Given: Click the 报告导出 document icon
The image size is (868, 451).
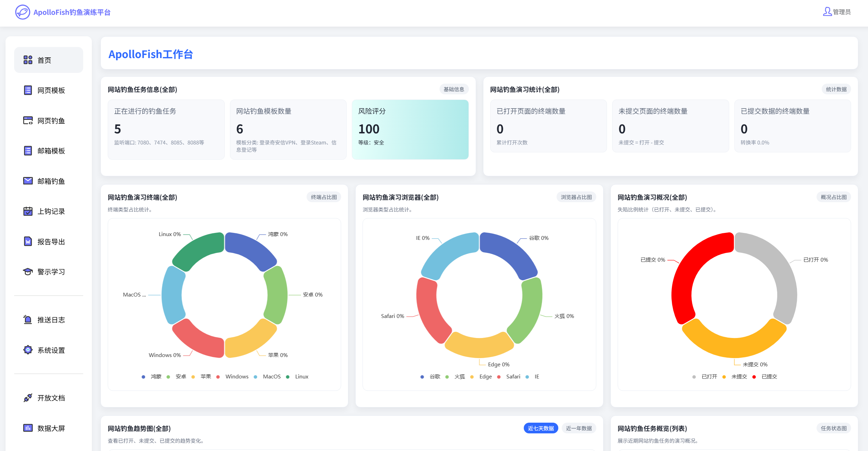Looking at the screenshot, I should click(28, 242).
